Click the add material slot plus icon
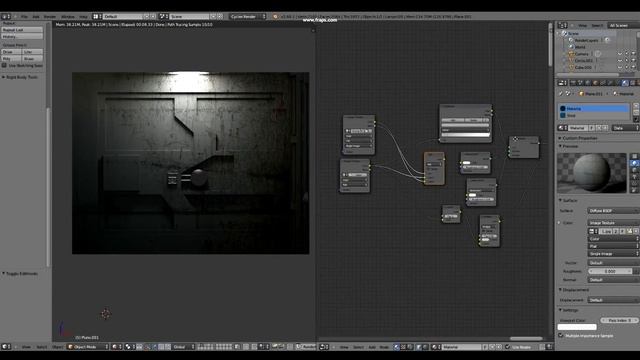Viewport: 640px width, 360px height. [x=636, y=106]
